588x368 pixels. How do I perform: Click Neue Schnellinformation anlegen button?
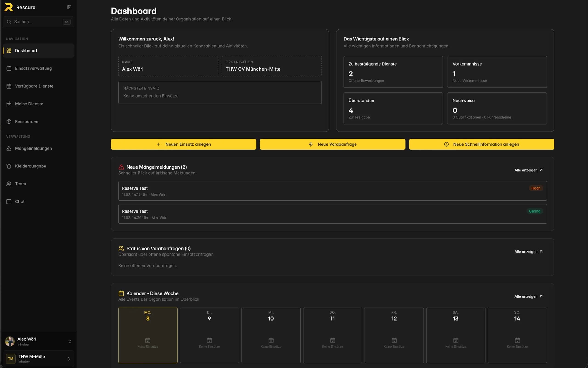481,144
